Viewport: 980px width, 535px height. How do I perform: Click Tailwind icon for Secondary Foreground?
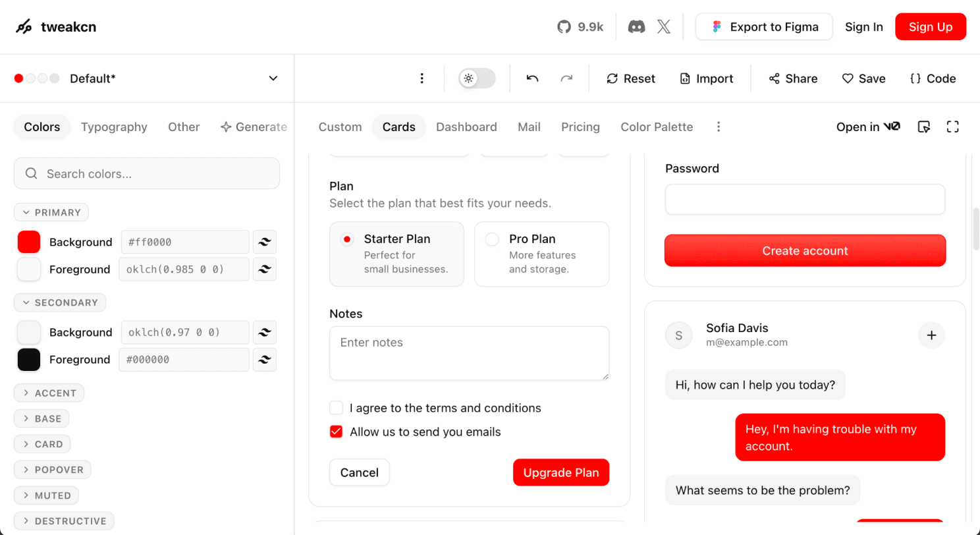(x=265, y=359)
